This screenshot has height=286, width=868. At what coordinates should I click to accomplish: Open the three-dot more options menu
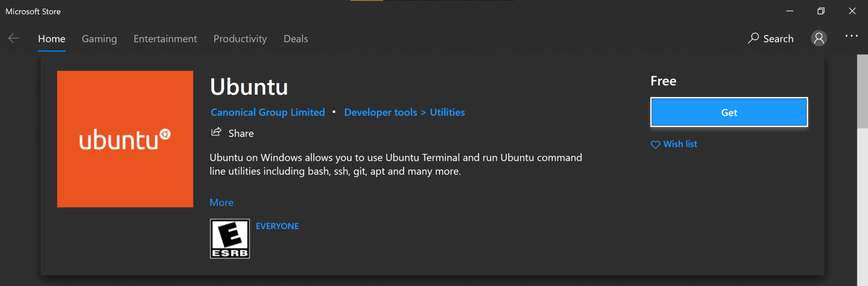(x=851, y=36)
